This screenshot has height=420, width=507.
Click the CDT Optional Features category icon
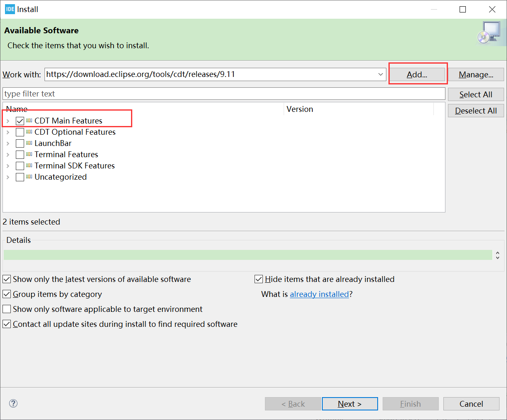click(x=29, y=132)
